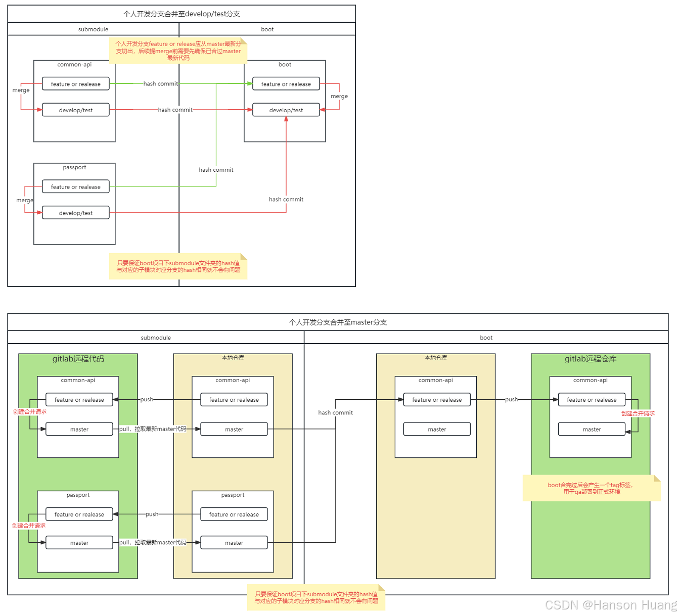Viewport: 679px width, 616px height.
Task: Click 'feature or realease' in the boot 本地仓库 common-api box
Action: (x=437, y=400)
